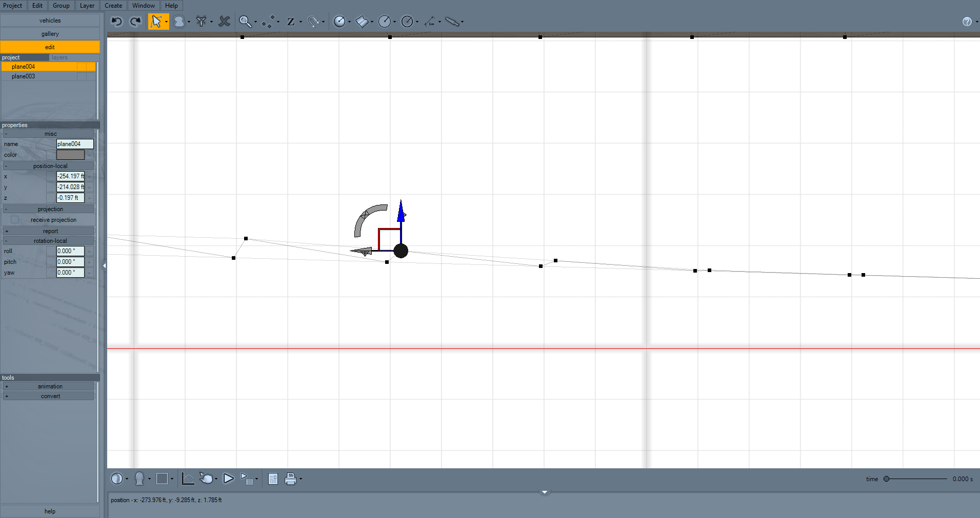Toggle first visibility box of plane004
The height and width of the screenshot is (518, 980).
(x=82, y=67)
